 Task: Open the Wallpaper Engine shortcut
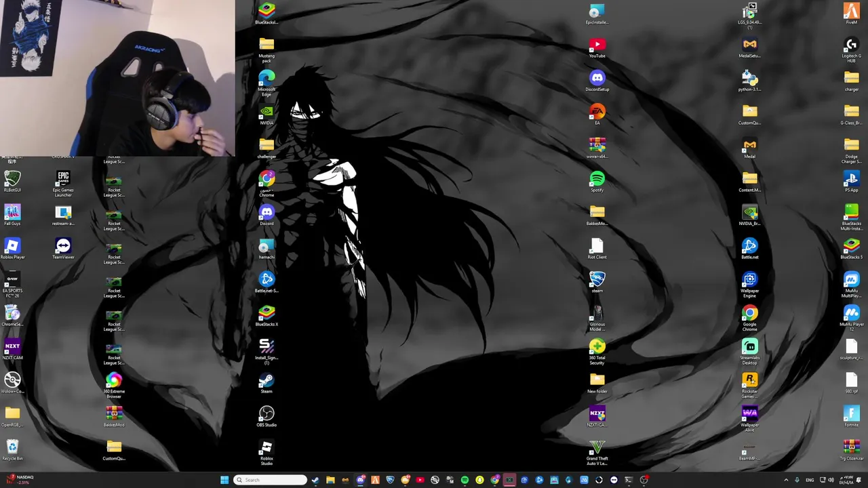click(749, 285)
